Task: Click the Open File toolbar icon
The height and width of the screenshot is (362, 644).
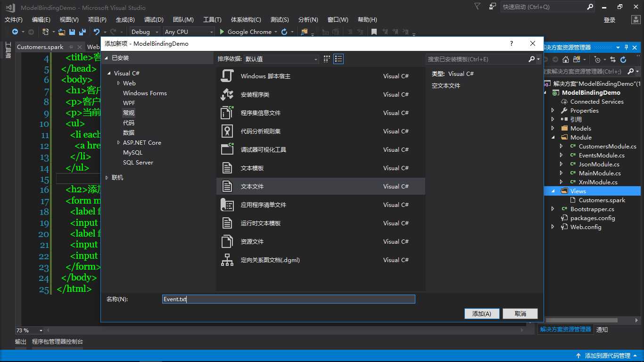Action: pos(62,32)
